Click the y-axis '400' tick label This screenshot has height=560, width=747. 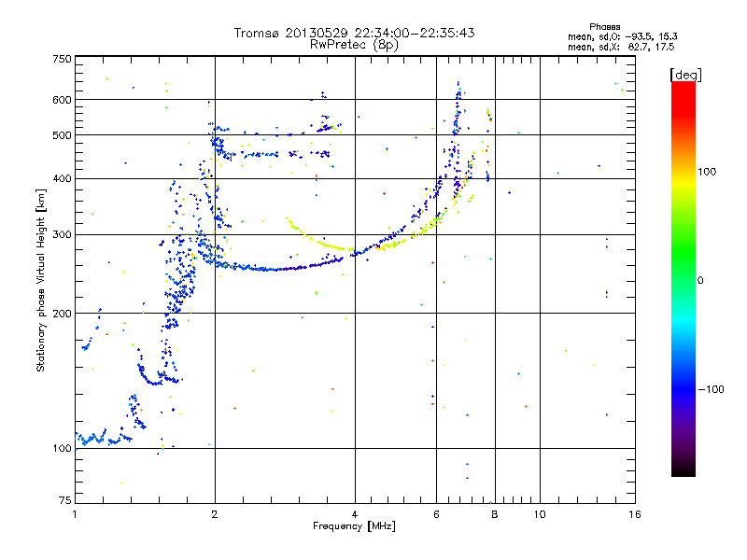(62, 179)
